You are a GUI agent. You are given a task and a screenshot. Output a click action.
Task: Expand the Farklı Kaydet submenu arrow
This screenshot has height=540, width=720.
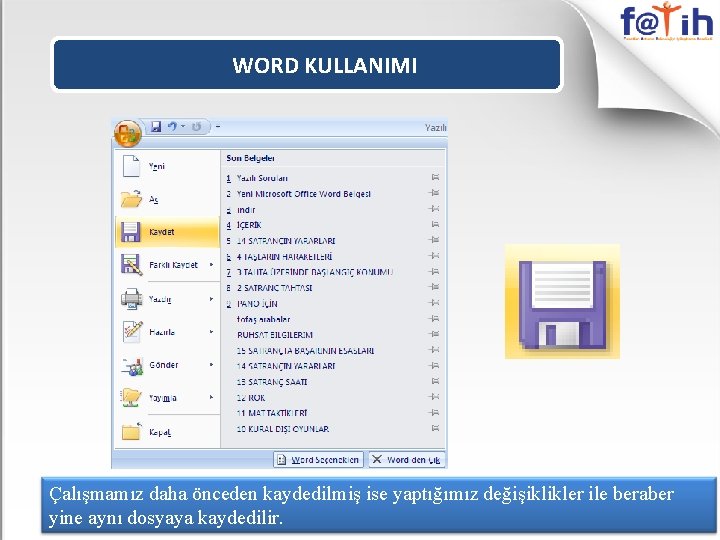point(212,264)
